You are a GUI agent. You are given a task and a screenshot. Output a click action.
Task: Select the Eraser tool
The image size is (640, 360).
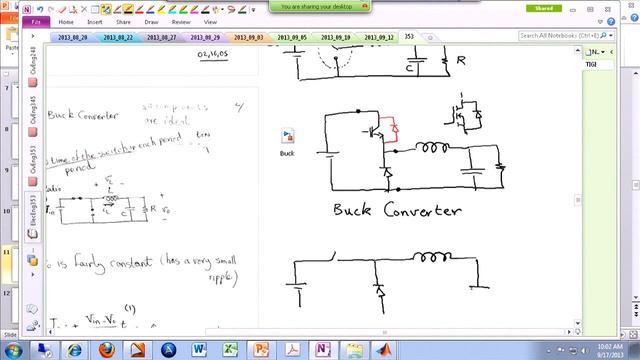62,9
